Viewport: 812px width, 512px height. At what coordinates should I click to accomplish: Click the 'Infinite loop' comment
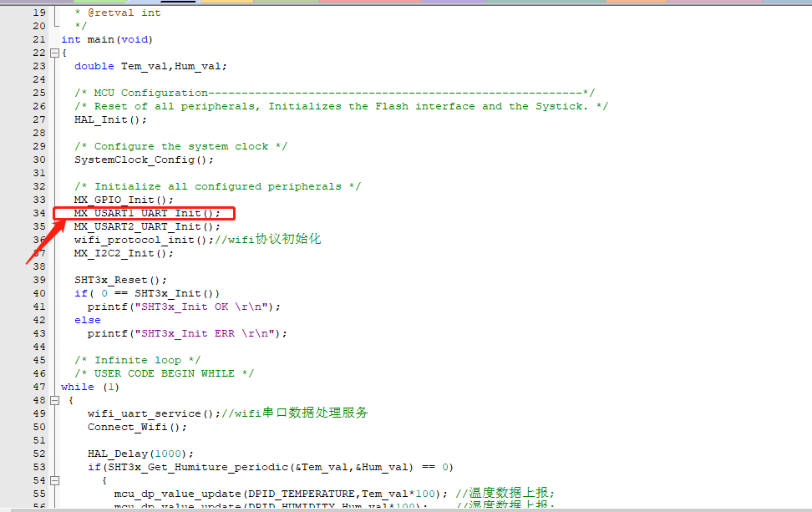[x=137, y=360]
